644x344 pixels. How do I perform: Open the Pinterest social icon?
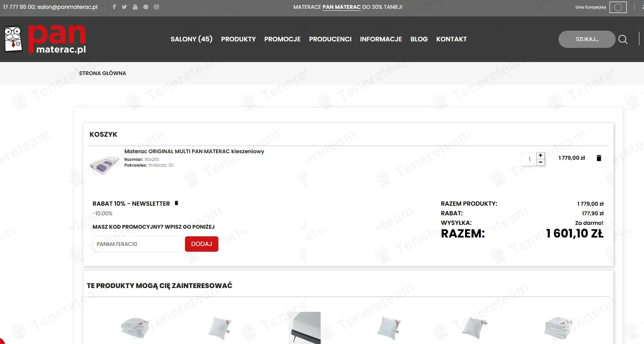tap(146, 7)
